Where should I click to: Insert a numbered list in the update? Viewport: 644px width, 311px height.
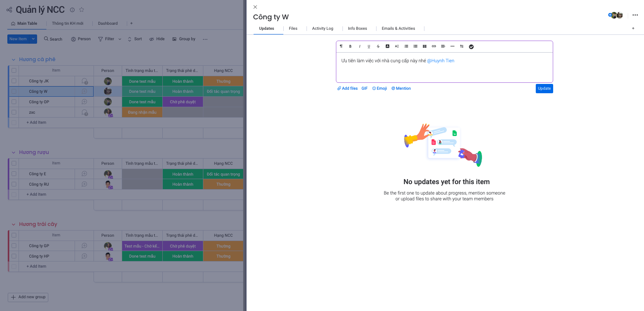click(406, 46)
